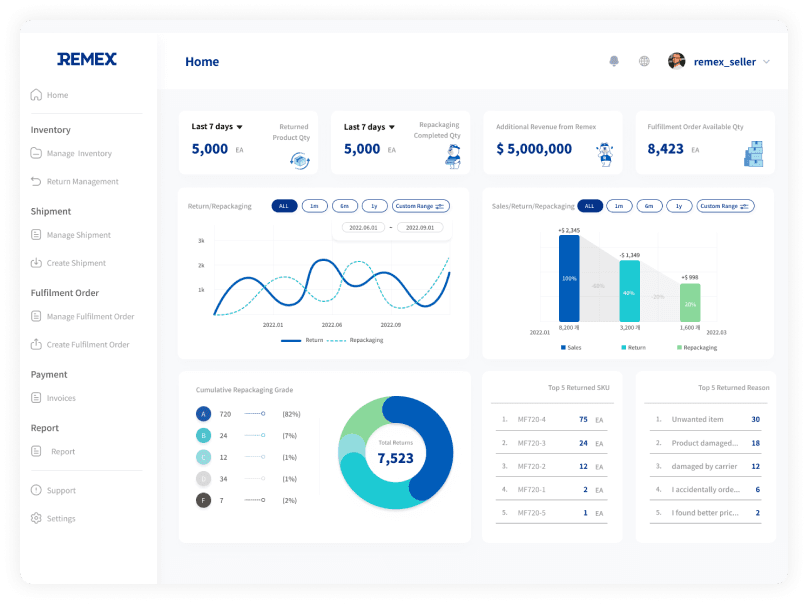Click the blue Sales 100% bar

(569, 278)
